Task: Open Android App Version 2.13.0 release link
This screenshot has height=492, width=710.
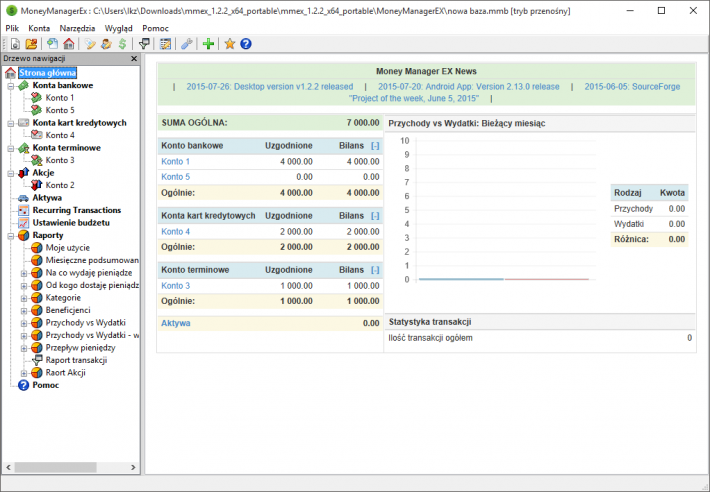Action: pyautogui.click(x=469, y=86)
